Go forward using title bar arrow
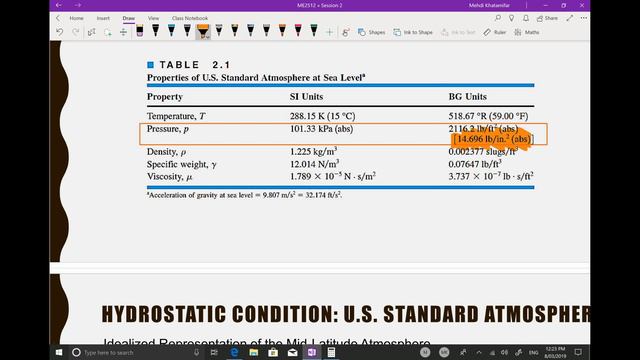640x360 pixels. (78, 5)
